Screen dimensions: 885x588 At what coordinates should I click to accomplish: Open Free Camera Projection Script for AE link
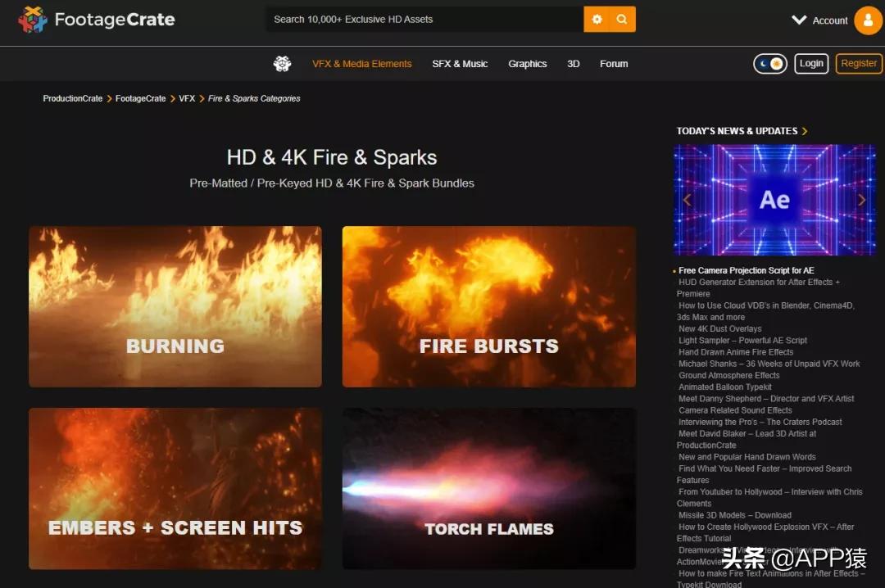pyautogui.click(x=746, y=270)
